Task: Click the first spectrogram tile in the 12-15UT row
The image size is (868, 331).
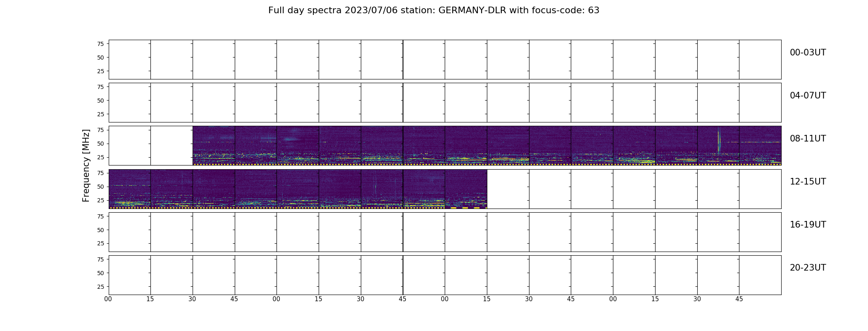Action: pos(130,189)
